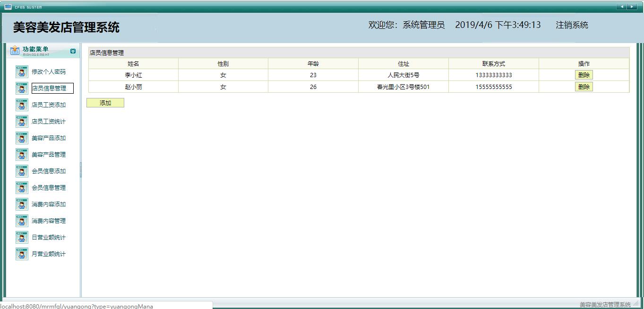Open the 店员工资统计 menu link
This screenshot has width=644, height=309.
point(49,122)
